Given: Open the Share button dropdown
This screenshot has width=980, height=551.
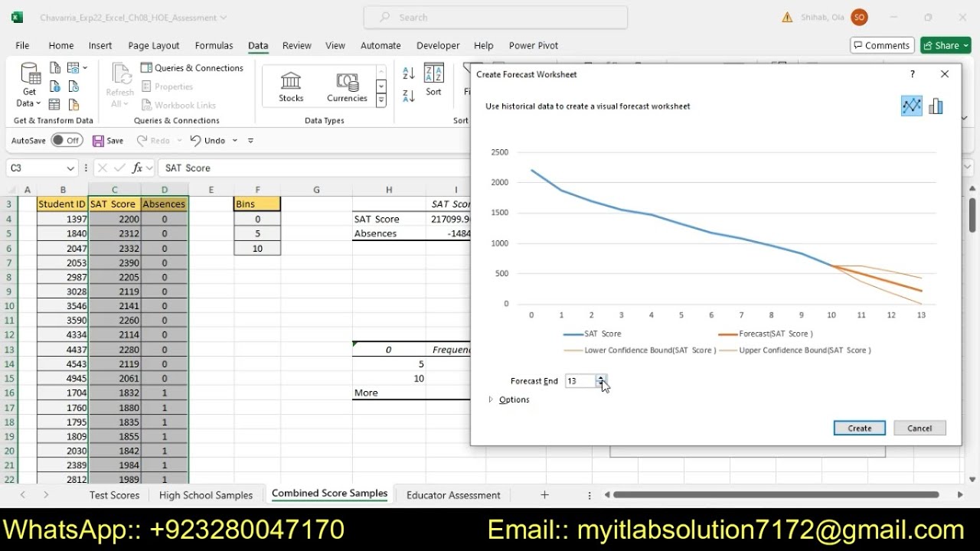Looking at the screenshot, I should point(966,46).
